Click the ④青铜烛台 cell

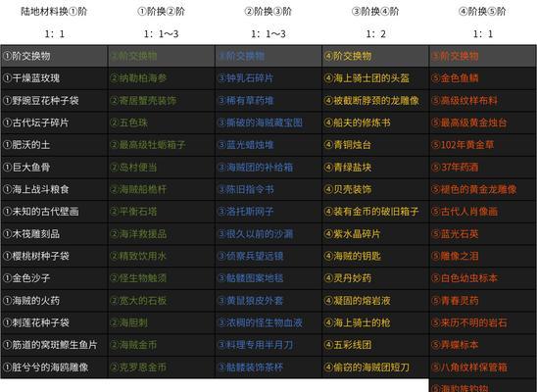coord(375,145)
